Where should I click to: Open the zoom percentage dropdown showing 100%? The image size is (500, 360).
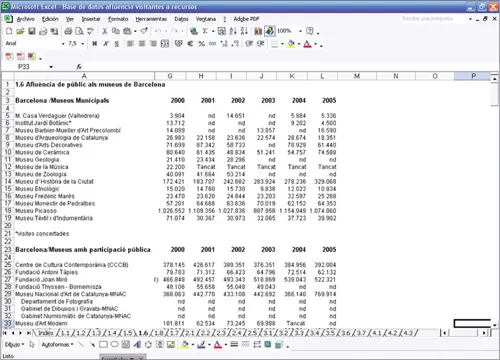300,31
